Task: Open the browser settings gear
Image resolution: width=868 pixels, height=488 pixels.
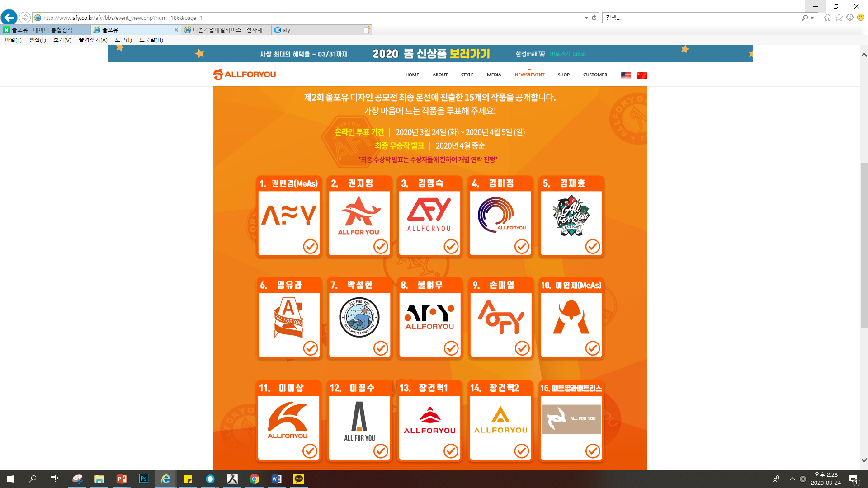Action: (x=850, y=17)
